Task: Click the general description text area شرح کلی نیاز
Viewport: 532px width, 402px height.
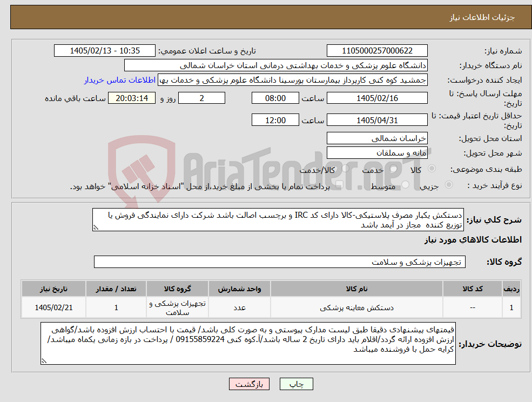Action: click(x=278, y=220)
